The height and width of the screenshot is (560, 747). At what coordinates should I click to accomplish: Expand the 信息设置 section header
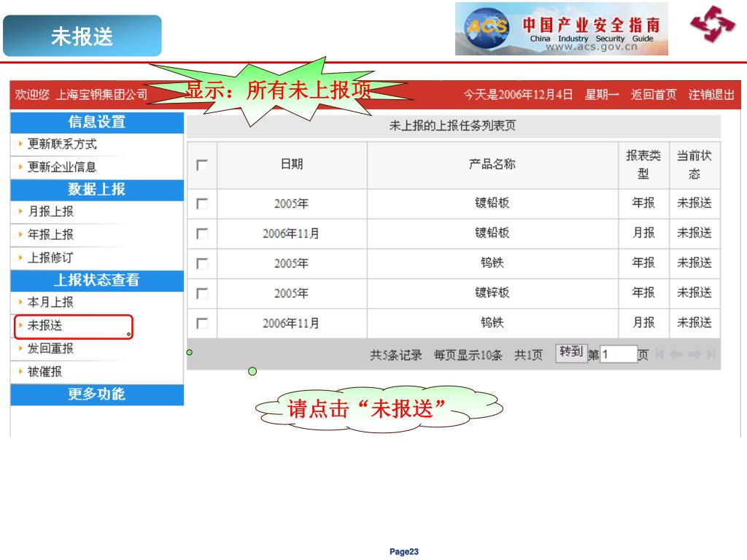[x=97, y=122]
